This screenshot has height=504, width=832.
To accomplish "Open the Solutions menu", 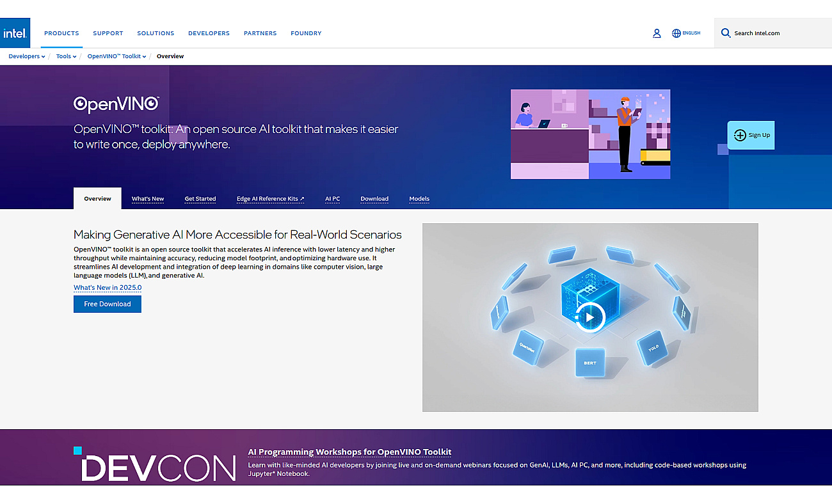I will (x=156, y=33).
